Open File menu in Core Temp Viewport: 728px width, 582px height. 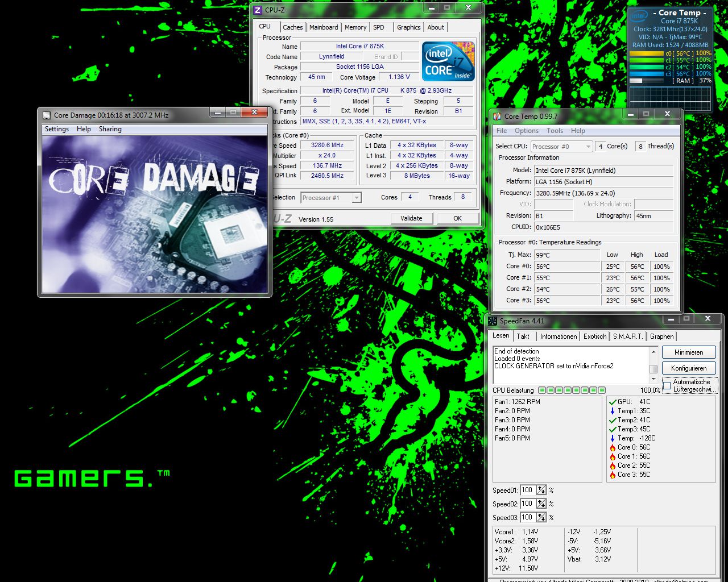[x=502, y=131]
